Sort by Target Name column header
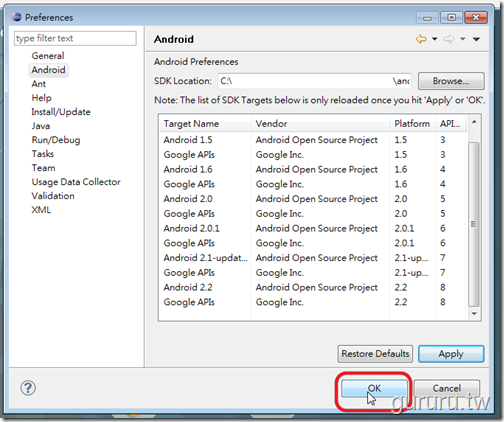 [x=205, y=124]
